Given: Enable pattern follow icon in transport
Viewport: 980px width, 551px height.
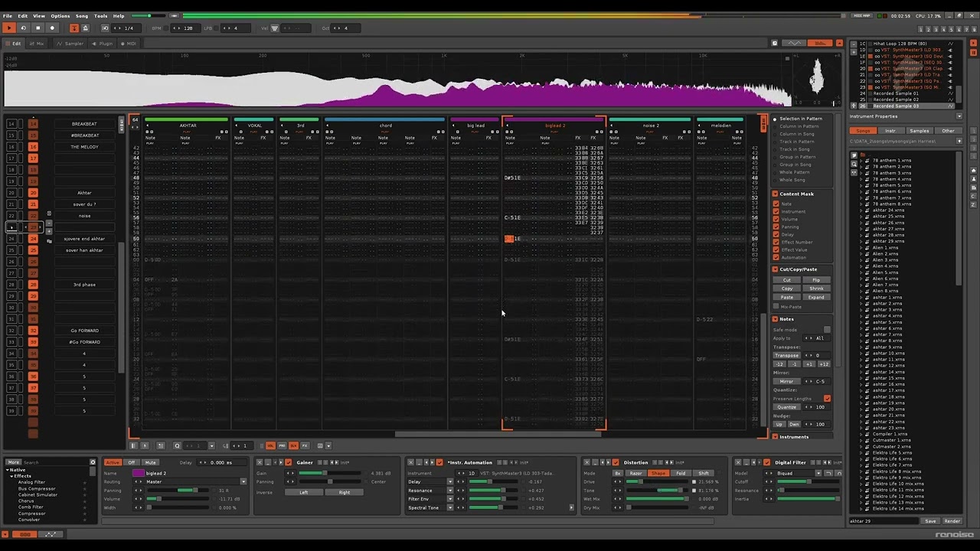Looking at the screenshot, I should (74, 28).
